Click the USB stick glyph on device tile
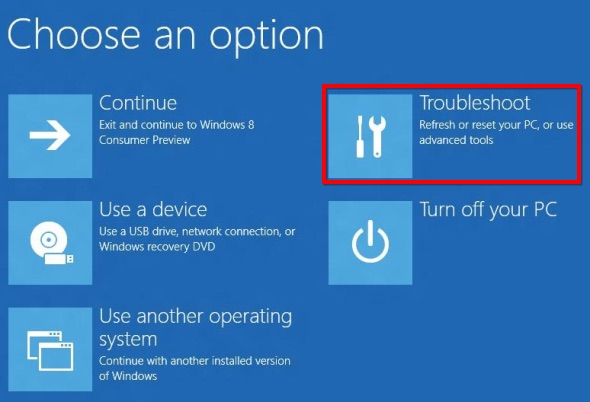Viewport: 590px width, 402px height. [x=59, y=259]
